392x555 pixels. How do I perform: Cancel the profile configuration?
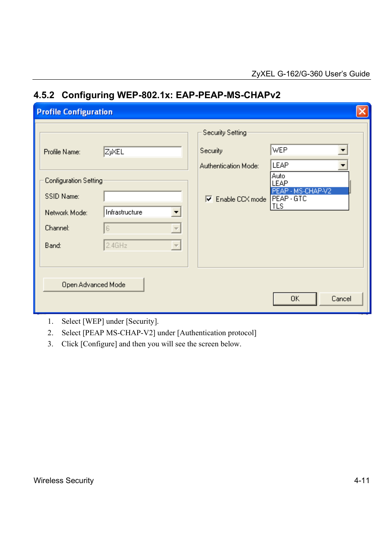point(341,299)
